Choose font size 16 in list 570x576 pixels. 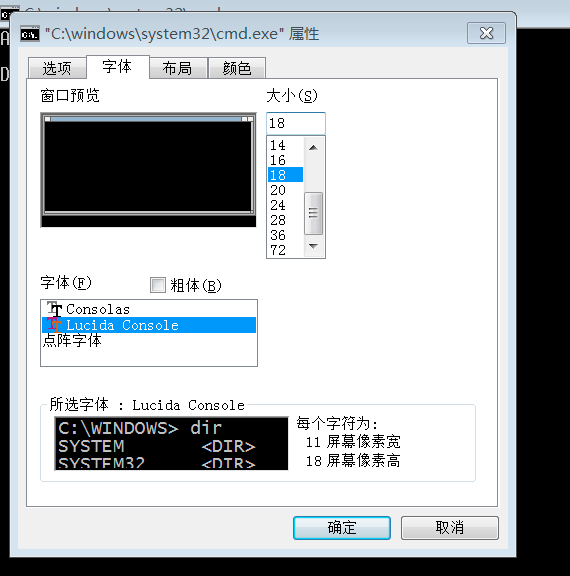[285, 160]
